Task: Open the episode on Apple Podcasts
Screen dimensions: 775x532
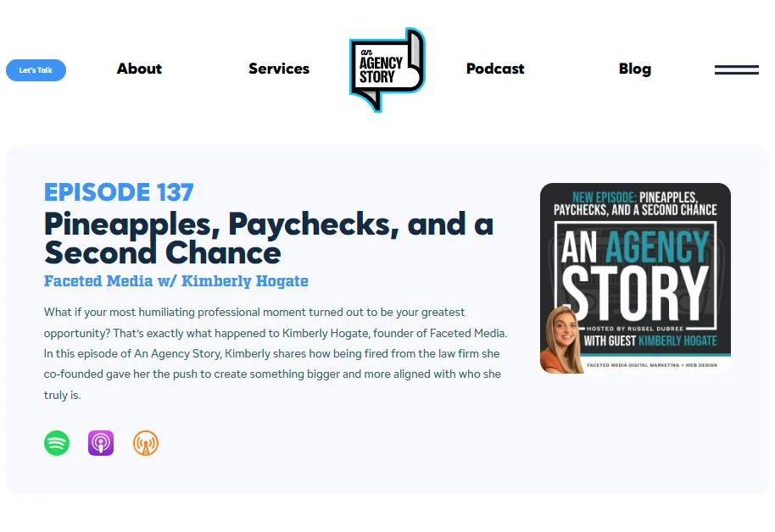Action: pyautogui.click(x=101, y=443)
